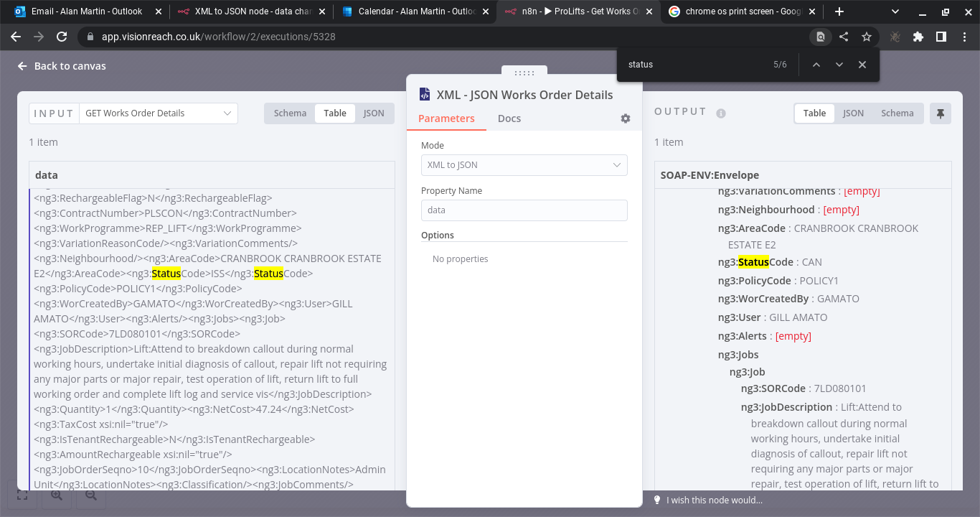Click the output info icon
The height and width of the screenshot is (517, 980).
point(721,113)
